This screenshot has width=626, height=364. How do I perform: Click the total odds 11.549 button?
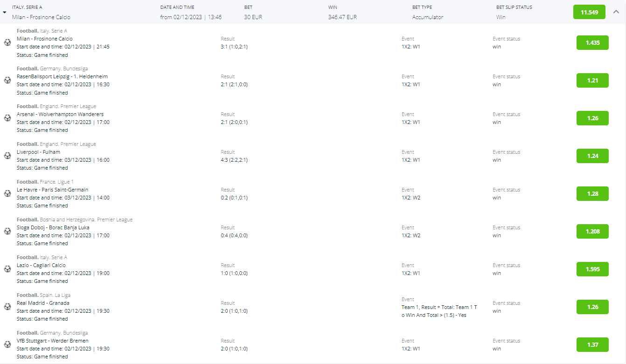(x=589, y=12)
